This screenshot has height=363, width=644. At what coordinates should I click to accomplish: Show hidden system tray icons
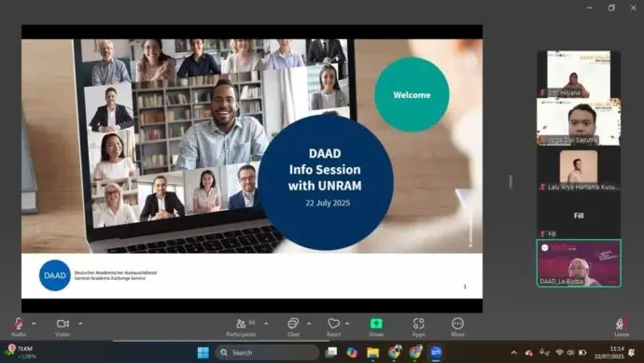514,353
